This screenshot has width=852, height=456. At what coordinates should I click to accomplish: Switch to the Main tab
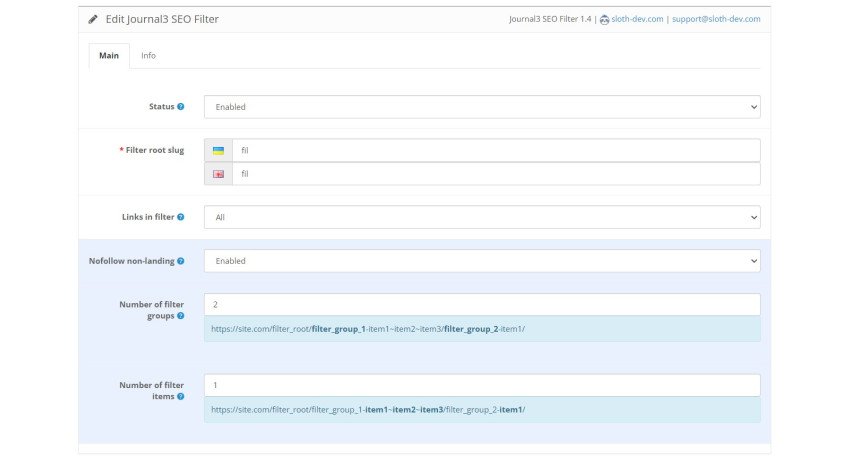tap(109, 55)
